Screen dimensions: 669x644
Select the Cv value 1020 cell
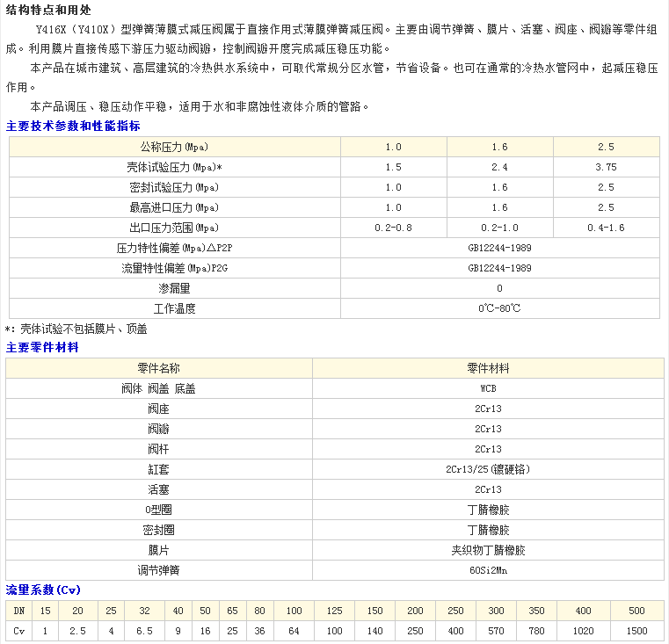pyautogui.click(x=583, y=631)
